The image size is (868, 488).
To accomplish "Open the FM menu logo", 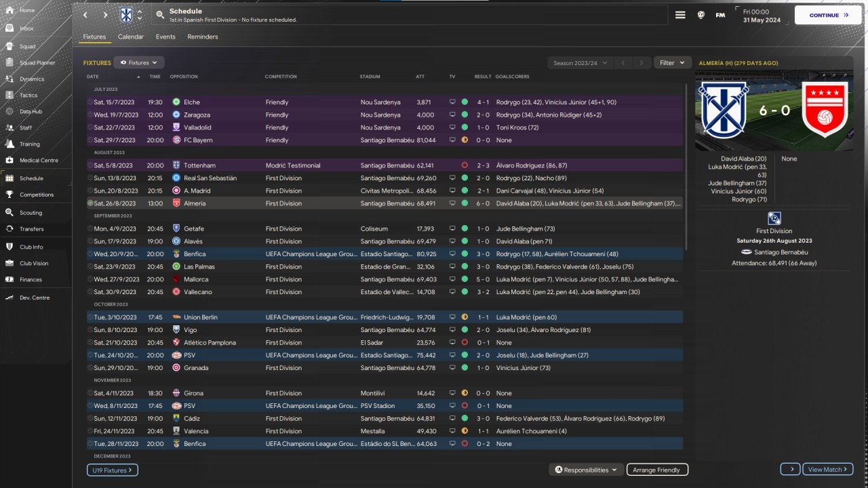I will coord(720,15).
